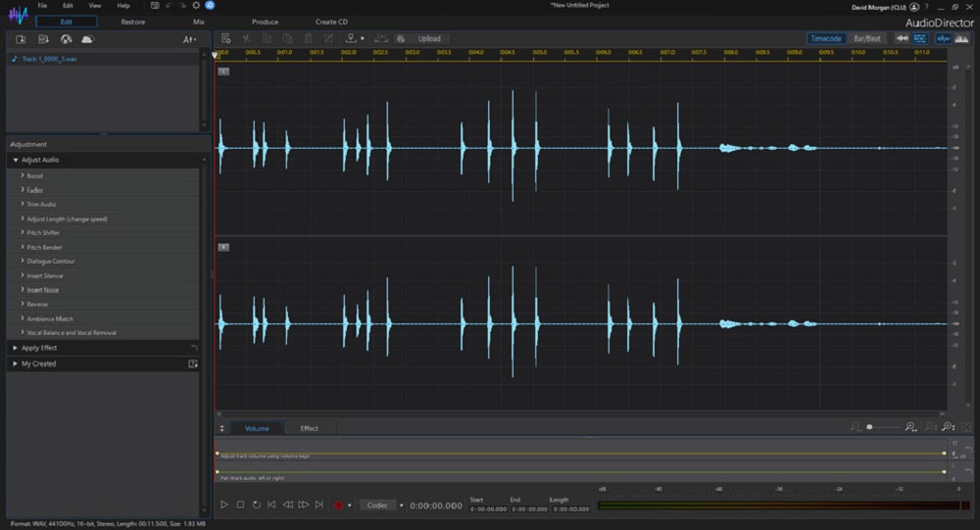
Task: Click the Play button in transport controls
Action: pyautogui.click(x=224, y=505)
